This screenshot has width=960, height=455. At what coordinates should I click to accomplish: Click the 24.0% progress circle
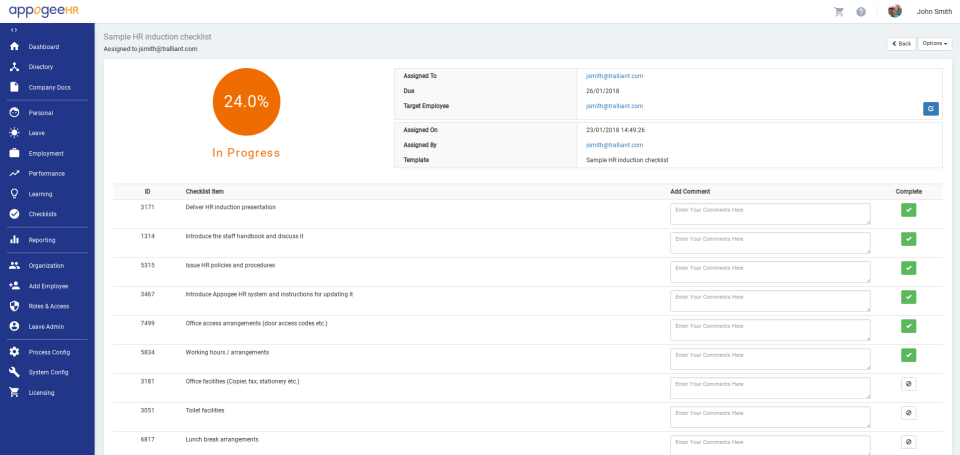[x=246, y=102]
